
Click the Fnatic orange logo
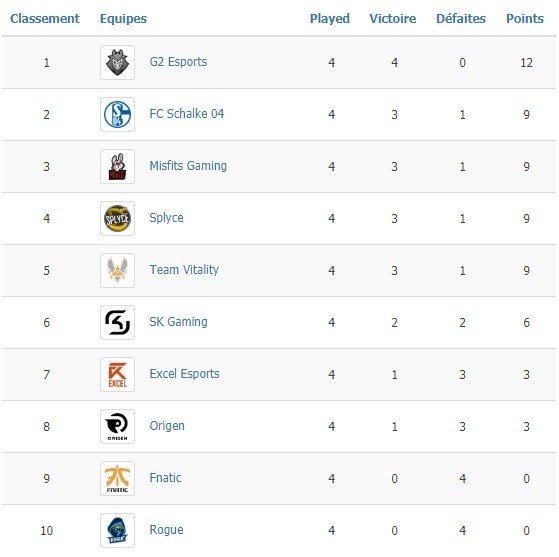click(x=117, y=479)
